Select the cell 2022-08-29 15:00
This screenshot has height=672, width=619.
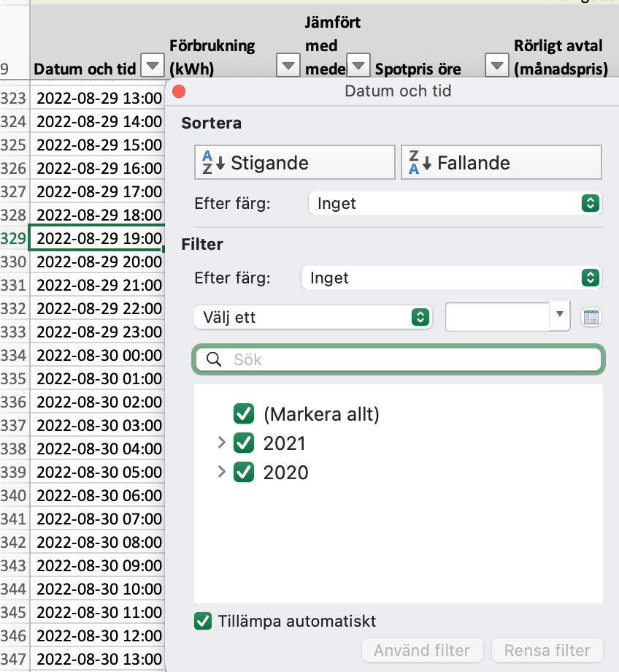tap(98, 145)
